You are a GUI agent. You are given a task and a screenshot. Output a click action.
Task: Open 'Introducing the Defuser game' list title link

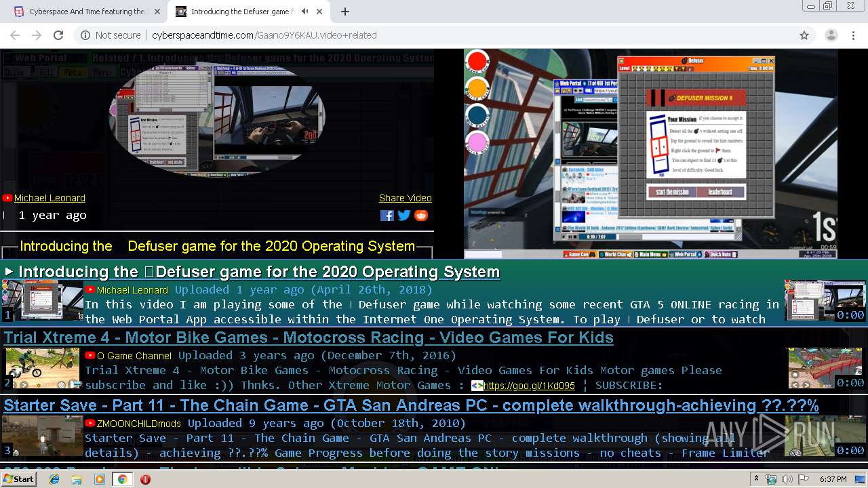(259, 272)
